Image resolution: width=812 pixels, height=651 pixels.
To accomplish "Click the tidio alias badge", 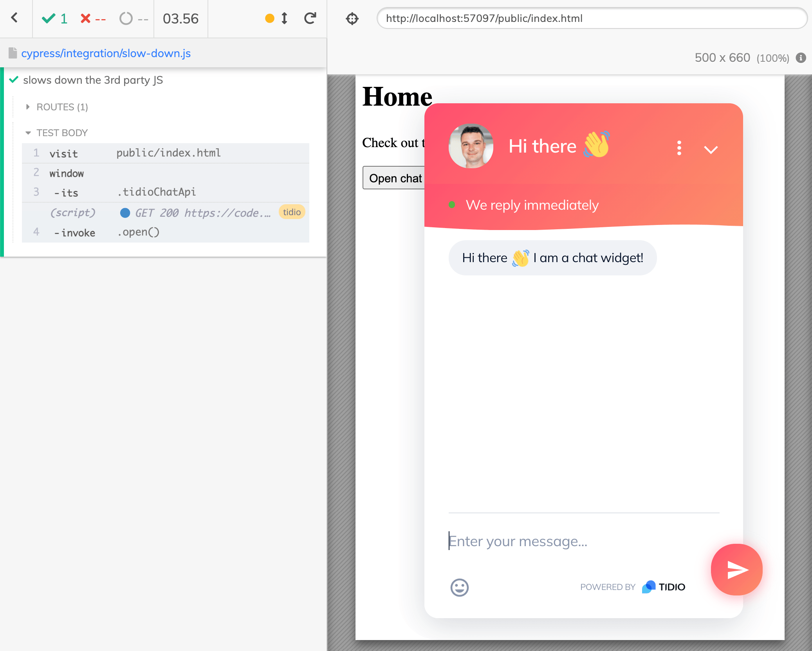I will click(292, 212).
